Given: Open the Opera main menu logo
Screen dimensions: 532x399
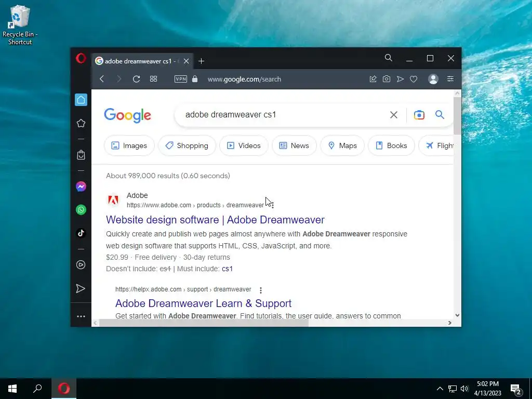Looking at the screenshot, I should click(x=81, y=58).
